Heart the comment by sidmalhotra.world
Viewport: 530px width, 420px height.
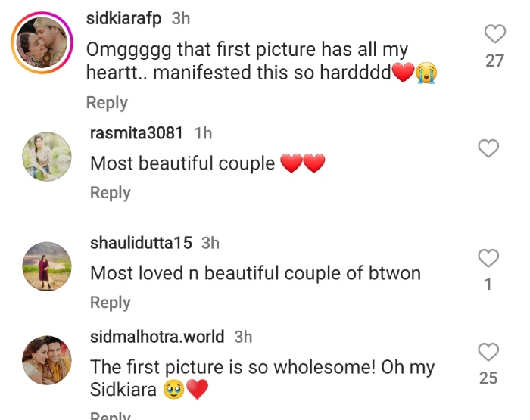click(x=489, y=352)
